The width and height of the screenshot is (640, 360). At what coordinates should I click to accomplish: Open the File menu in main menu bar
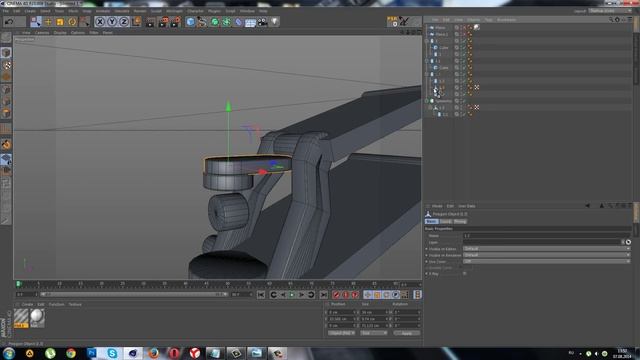[6, 11]
